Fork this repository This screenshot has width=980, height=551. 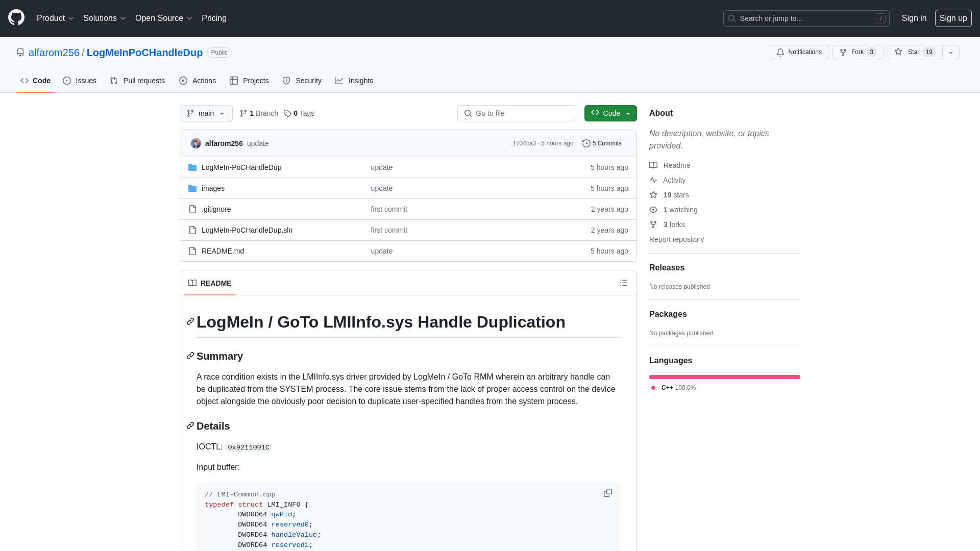coord(857,52)
